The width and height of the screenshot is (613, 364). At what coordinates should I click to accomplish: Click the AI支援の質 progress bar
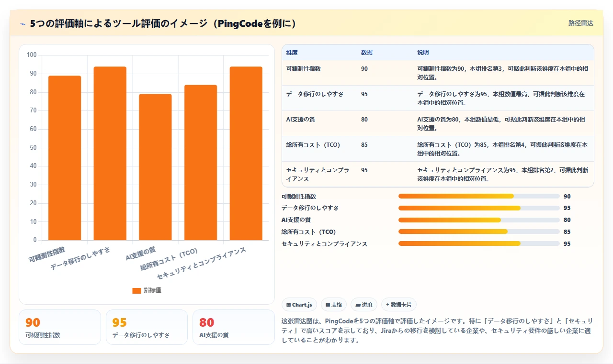479,220
